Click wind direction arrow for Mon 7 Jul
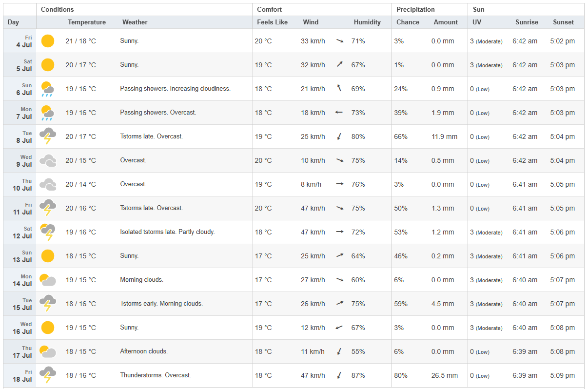The width and height of the screenshot is (588, 389). [x=339, y=113]
